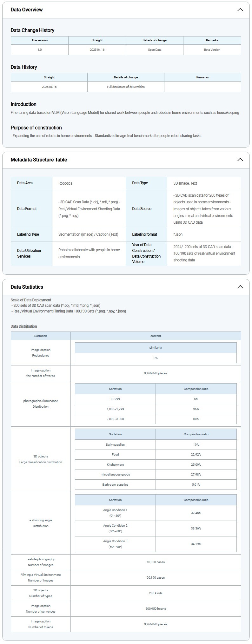Collapse the Metadata Structure Table chevron
The height and width of the screenshot is (644, 252).
(240, 160)
